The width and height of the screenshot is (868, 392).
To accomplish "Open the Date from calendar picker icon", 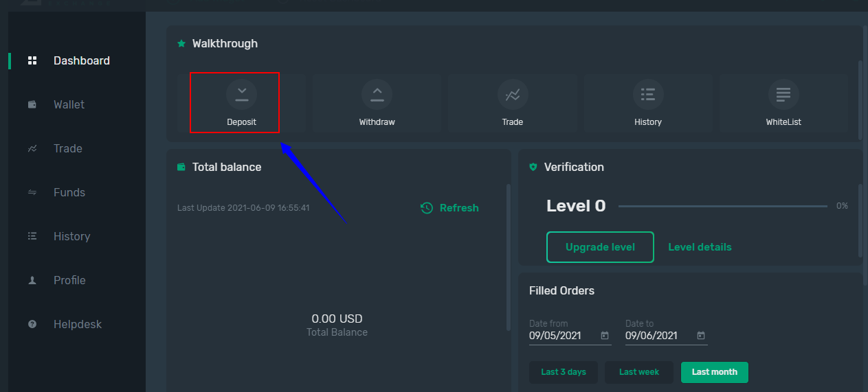I will click(x=605, y=336).
